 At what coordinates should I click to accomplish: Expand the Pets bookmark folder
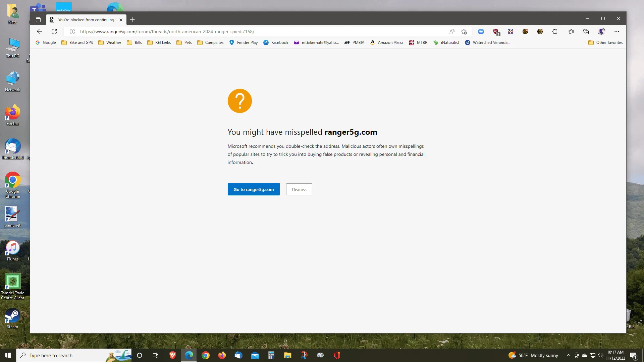click(x=184, y=43)
